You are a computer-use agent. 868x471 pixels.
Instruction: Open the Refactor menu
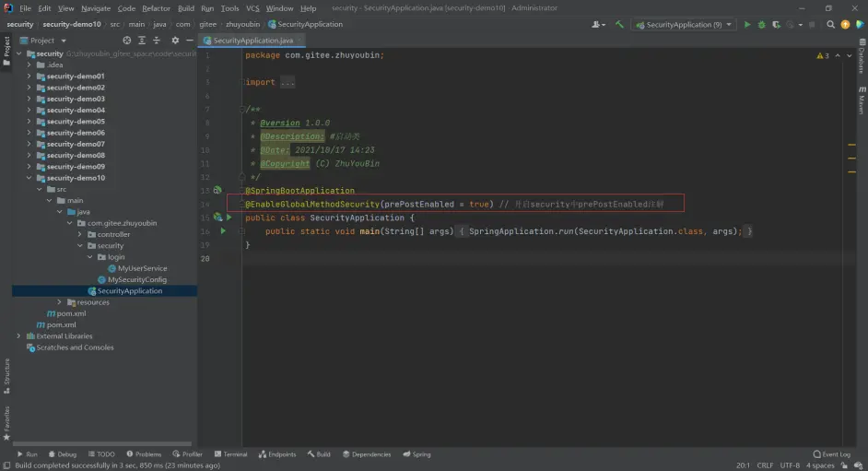pos(156,8)
